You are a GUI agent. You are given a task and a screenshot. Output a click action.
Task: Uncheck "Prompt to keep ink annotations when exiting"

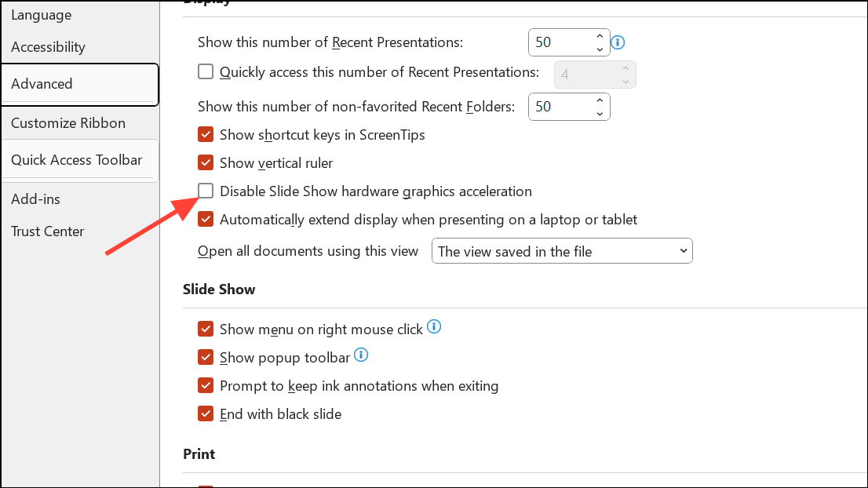[x=205, y=385]
